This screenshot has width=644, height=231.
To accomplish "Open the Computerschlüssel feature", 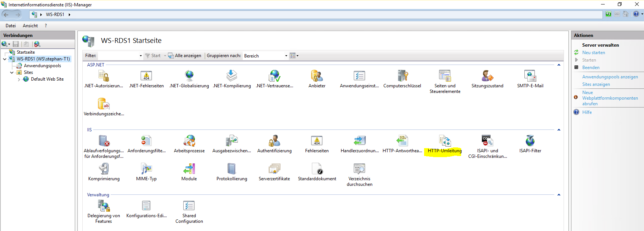I will point(402,79).
